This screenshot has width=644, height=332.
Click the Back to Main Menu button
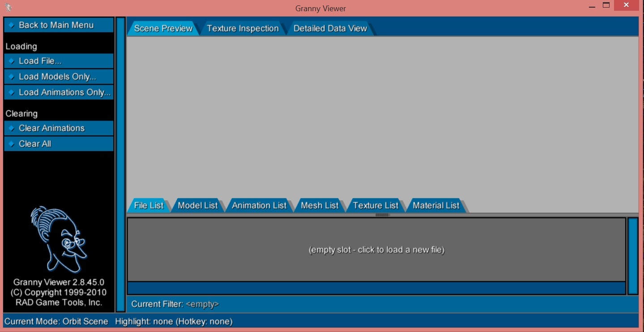[x=59, y=25]
